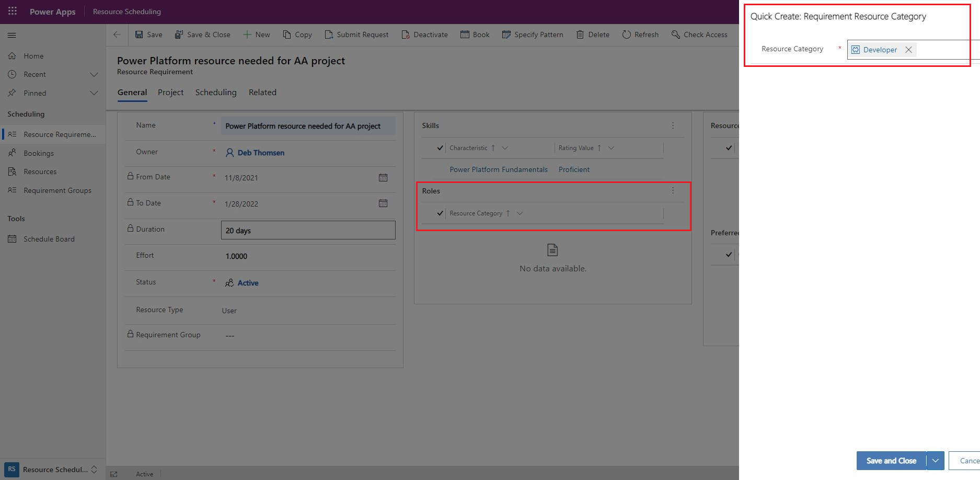Click the Duration field showing 20 days

click(308, 230)
